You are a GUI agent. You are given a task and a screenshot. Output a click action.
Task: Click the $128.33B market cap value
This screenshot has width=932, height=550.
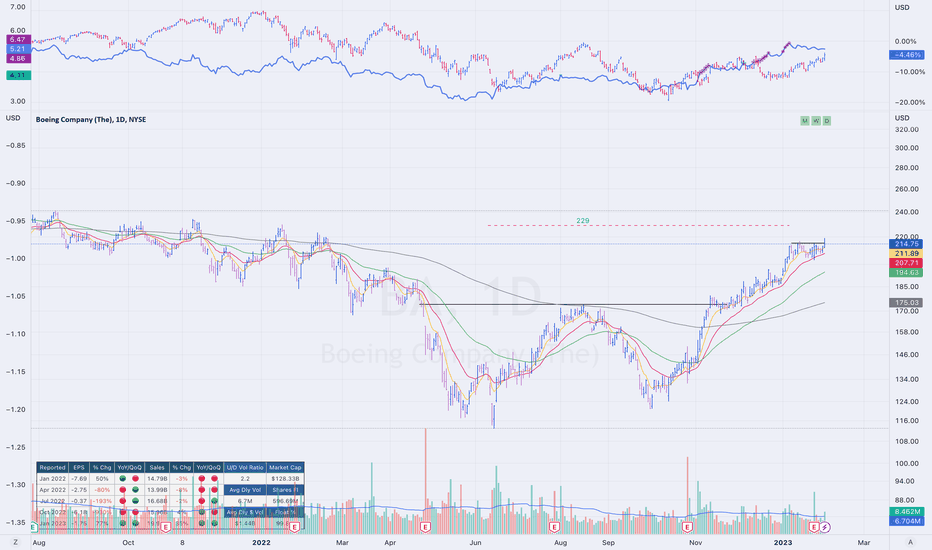click(x=285, y=479)
